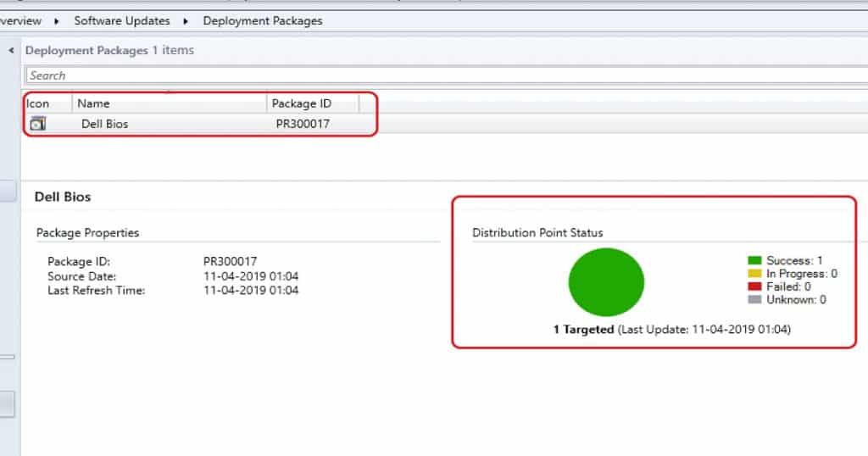Click the Package Properties heading
Image resolution: width=868 pixels, height=456 pixels.
click(x=87, y=233)
